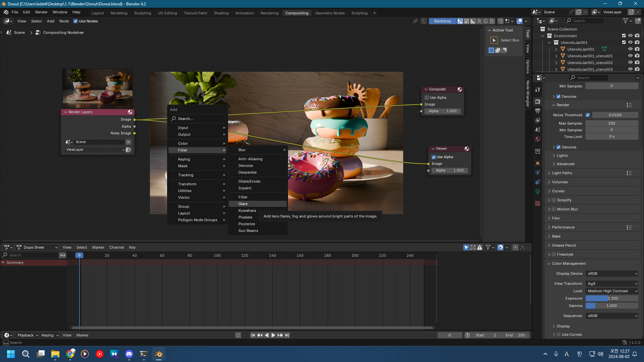This screenshot has height=362, width=644.
Task: Open the World properties tab icon
Action: point(538,139)
